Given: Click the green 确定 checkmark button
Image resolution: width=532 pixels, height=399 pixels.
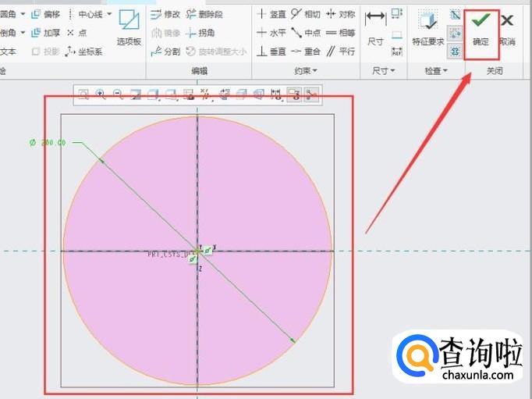Looking at the screenshot, I should coord(481,30).
